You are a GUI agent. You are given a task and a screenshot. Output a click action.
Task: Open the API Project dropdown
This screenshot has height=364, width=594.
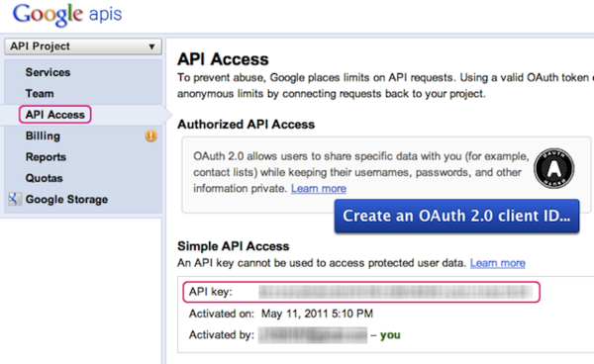coord(83,46)
